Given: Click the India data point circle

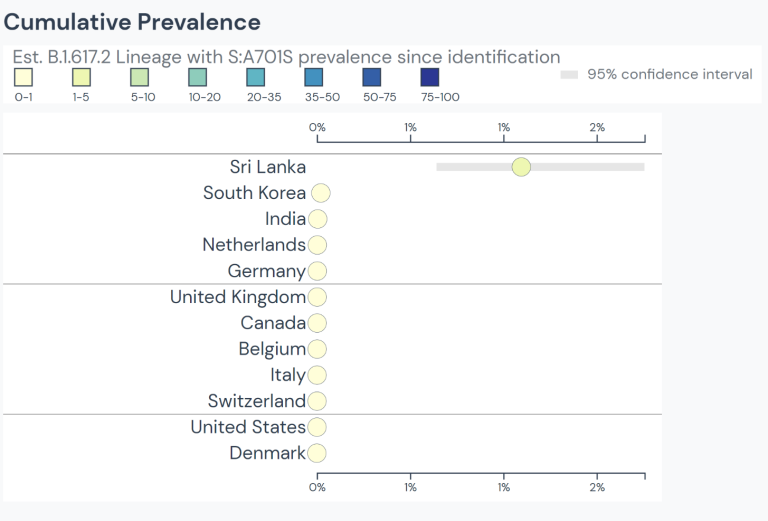Looking at the screenshot, I should tap(317, 219).
